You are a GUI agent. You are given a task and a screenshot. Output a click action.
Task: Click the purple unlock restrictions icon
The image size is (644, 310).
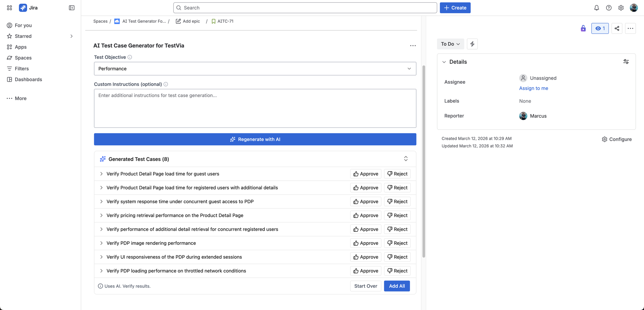tap(583, 29)
